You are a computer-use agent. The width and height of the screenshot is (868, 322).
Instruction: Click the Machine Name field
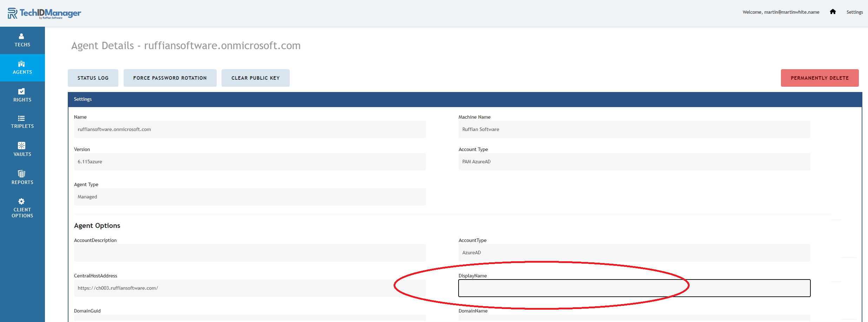(x=634, y=130)
